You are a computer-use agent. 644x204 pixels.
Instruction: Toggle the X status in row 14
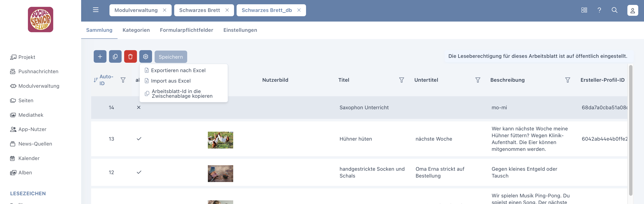click(139, 108)
